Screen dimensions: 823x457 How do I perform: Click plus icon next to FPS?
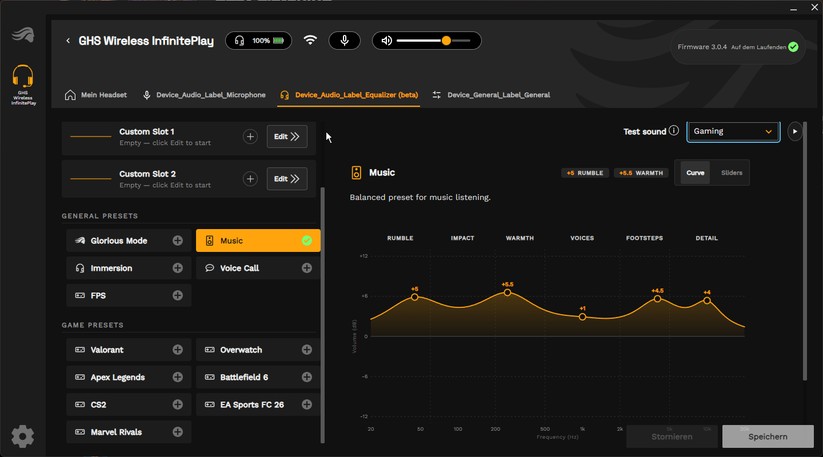178,295
